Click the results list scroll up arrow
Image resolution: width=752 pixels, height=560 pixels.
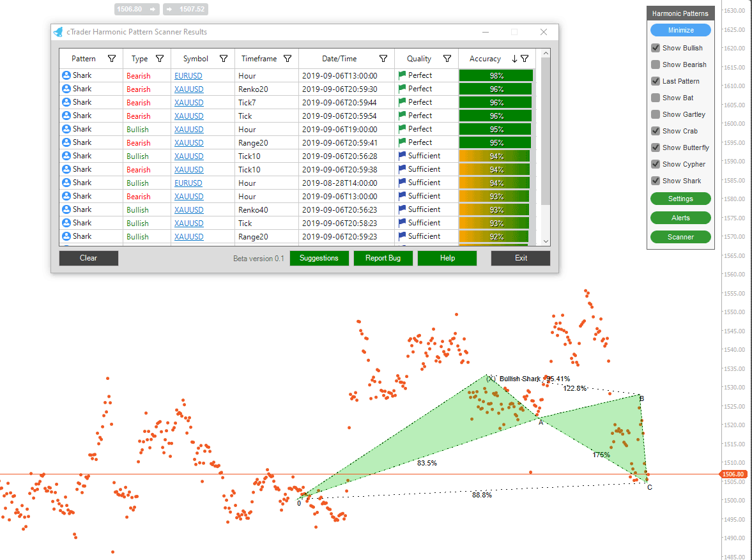tap(546, 53)
